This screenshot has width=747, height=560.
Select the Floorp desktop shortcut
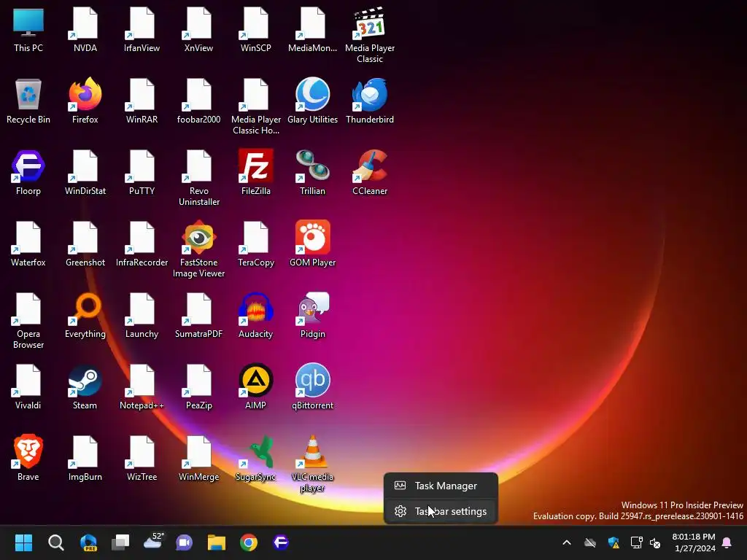28,172
